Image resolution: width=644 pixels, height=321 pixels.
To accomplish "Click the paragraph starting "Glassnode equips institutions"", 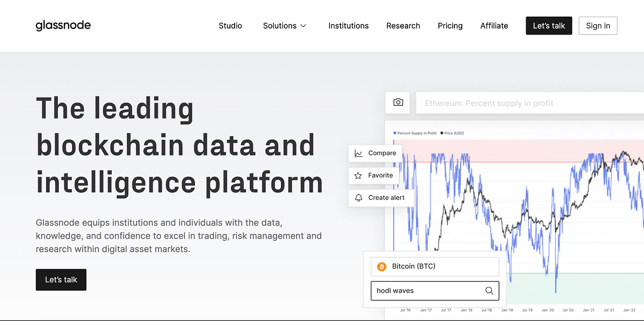I will pos(178,236).
